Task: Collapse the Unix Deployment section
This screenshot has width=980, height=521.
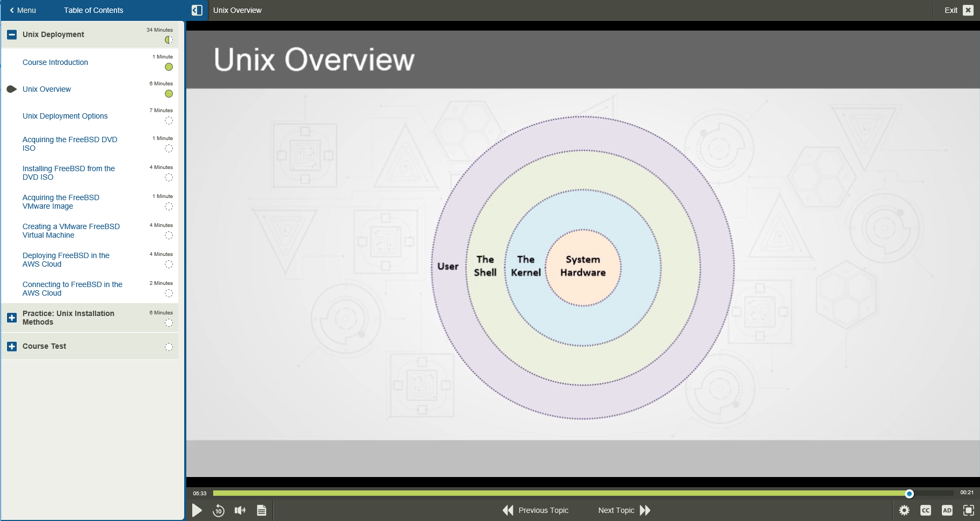Action: point(12,34)
